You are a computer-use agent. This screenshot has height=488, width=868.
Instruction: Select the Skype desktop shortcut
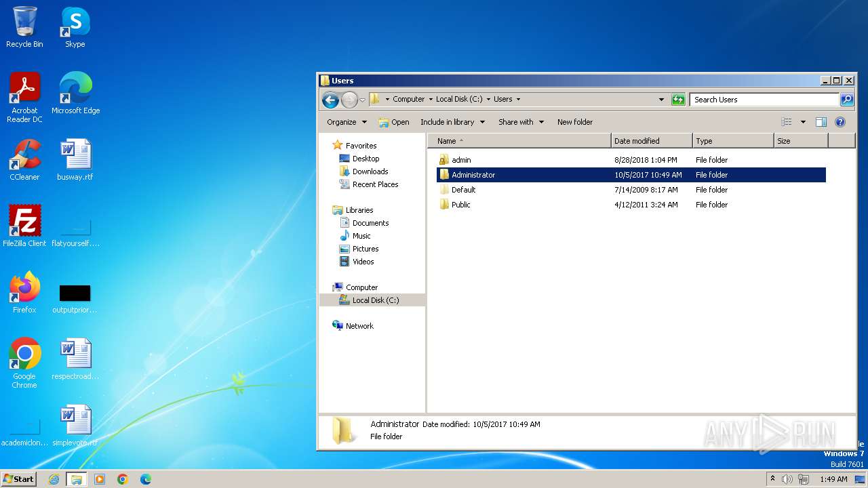point(75,27)
